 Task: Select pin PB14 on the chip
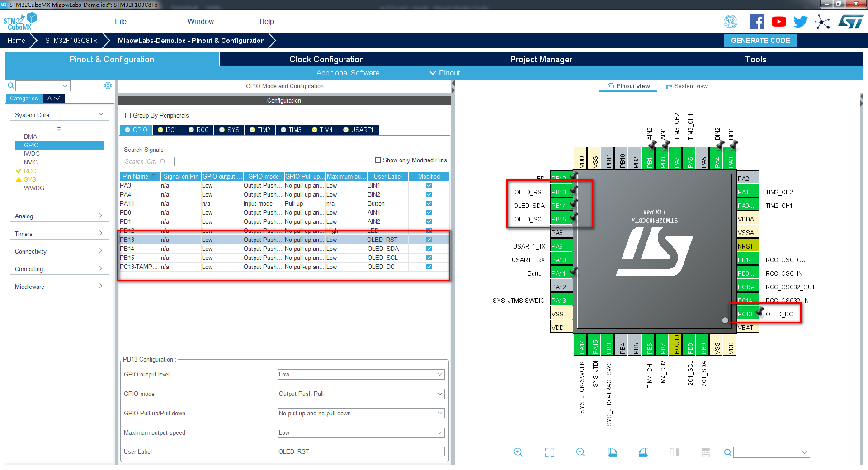click(x=561, y=206)
